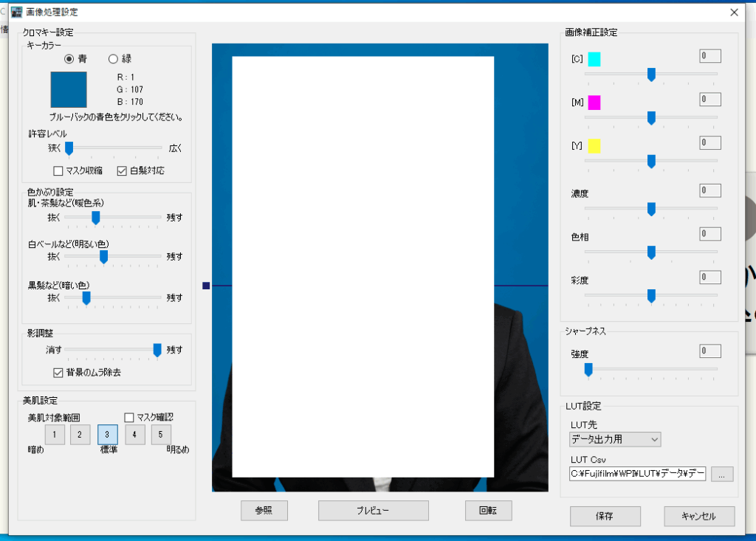
Task: Toggle the 白髪対応 checkbox
Action: (122, 171)
